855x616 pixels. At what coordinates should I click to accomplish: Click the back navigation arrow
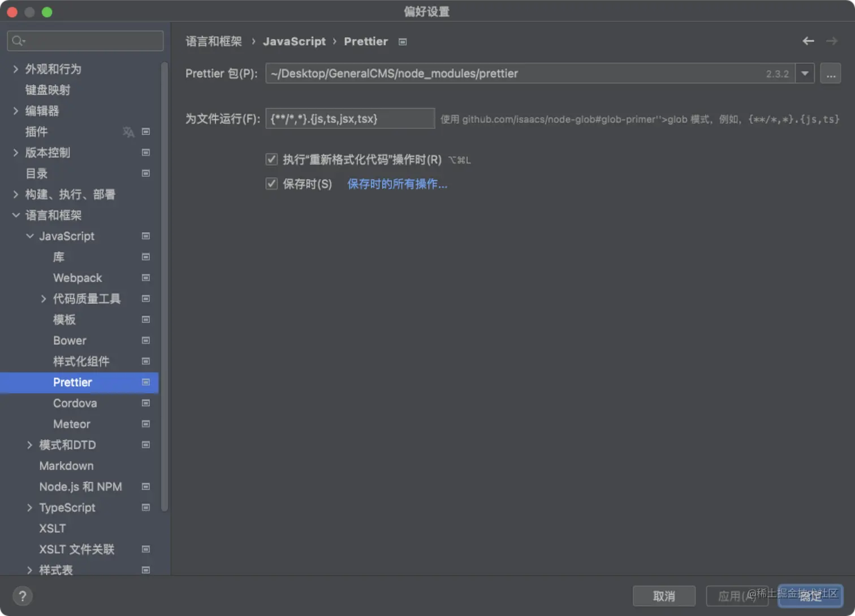808,41
